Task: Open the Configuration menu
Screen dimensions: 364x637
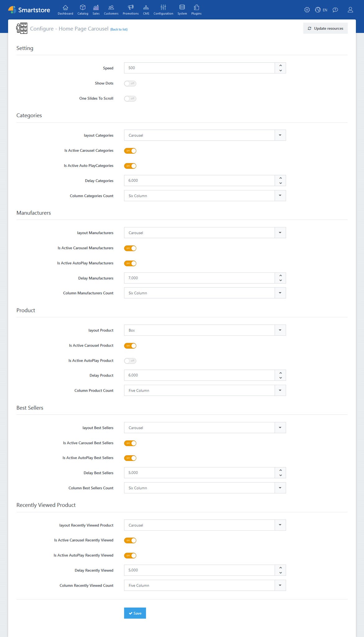Action: tap(163, 9)
